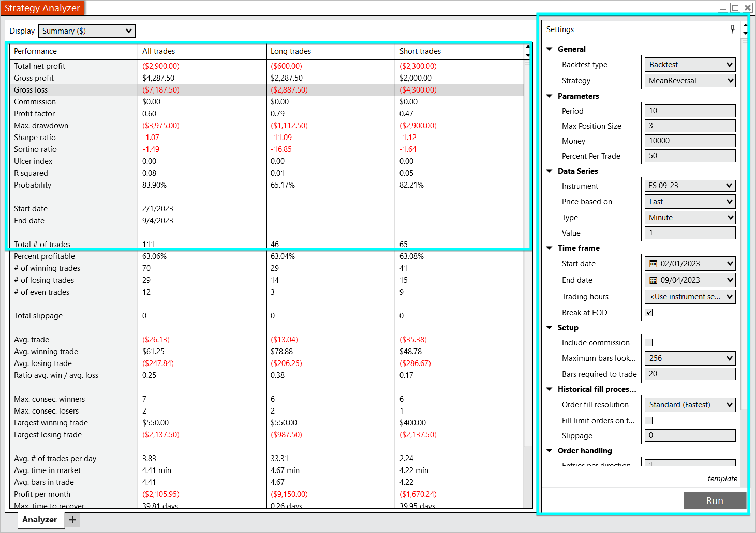Viewport: 756px width, 533px height.
Task: Click the performance table scrollbar
Action: pyautogui.click(x=528, y=253)
